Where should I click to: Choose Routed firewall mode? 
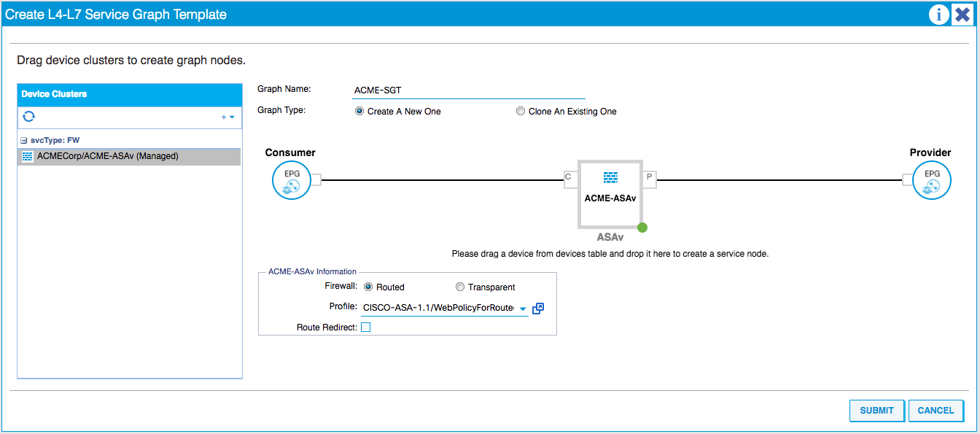[x=368, y=287]
